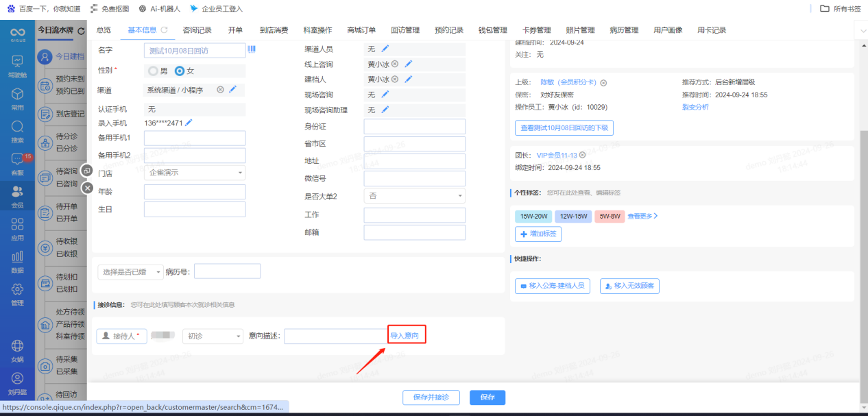Open the 选择是否已婚 dropdown
This screenshot has width=868, height=416.
(130, 271)
